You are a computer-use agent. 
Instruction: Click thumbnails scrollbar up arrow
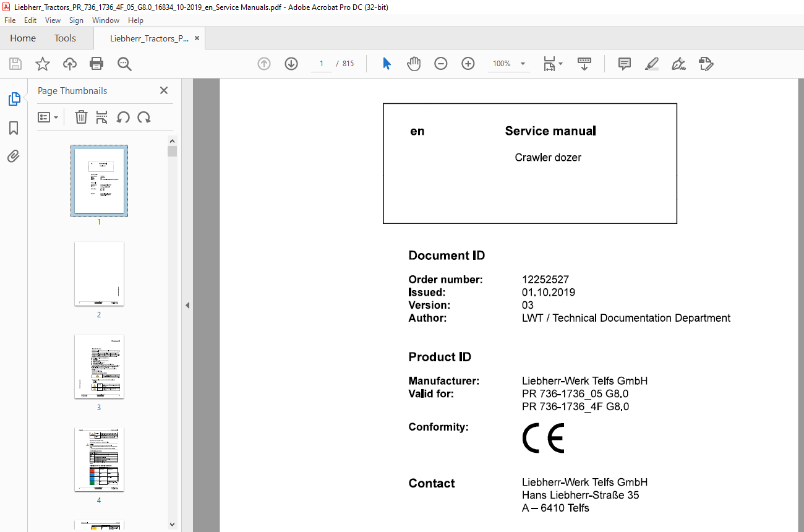click(172, 141)
